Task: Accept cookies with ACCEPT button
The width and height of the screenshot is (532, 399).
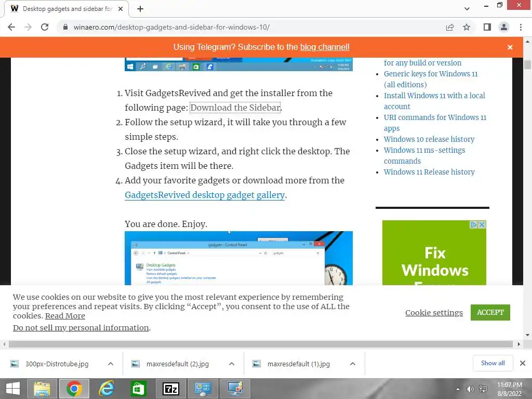Action: (490, 312)
